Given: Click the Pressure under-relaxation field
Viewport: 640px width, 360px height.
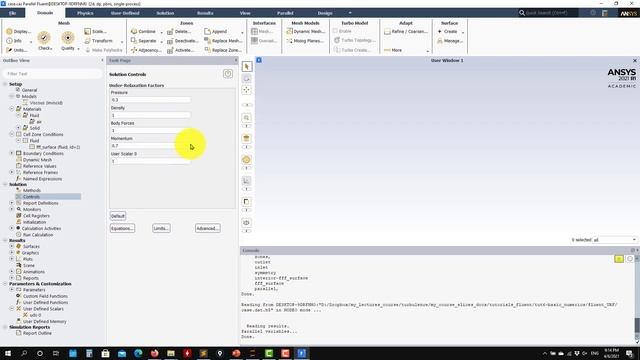Looking at the screenshot, I should [x=151, y=100].
